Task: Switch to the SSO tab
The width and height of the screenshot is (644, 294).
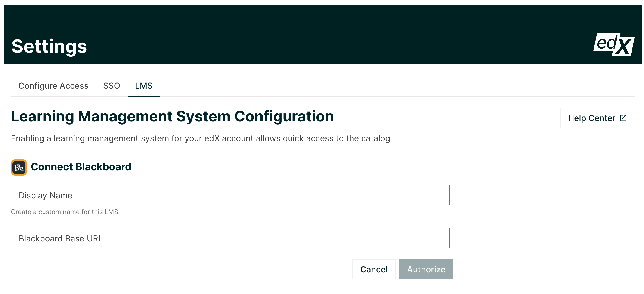Action: coord(112,86)
